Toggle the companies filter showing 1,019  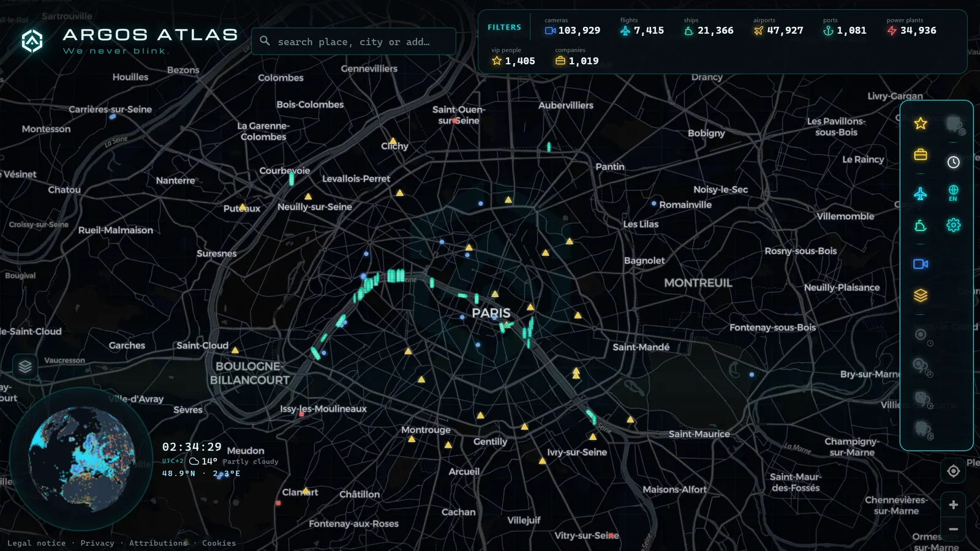[x=577, y=57]
